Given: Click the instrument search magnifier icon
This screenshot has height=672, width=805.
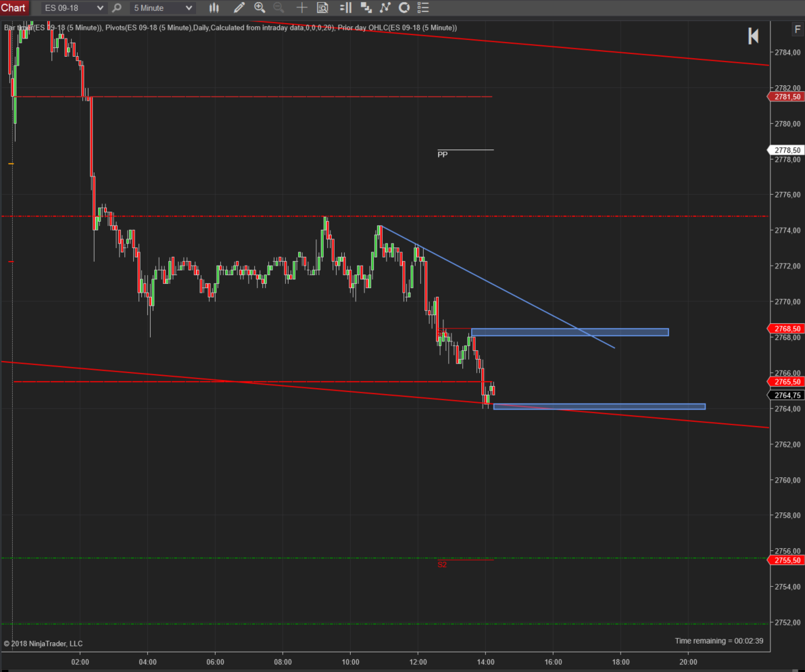Looking at the screenshot, I should (x=116, y=7).
